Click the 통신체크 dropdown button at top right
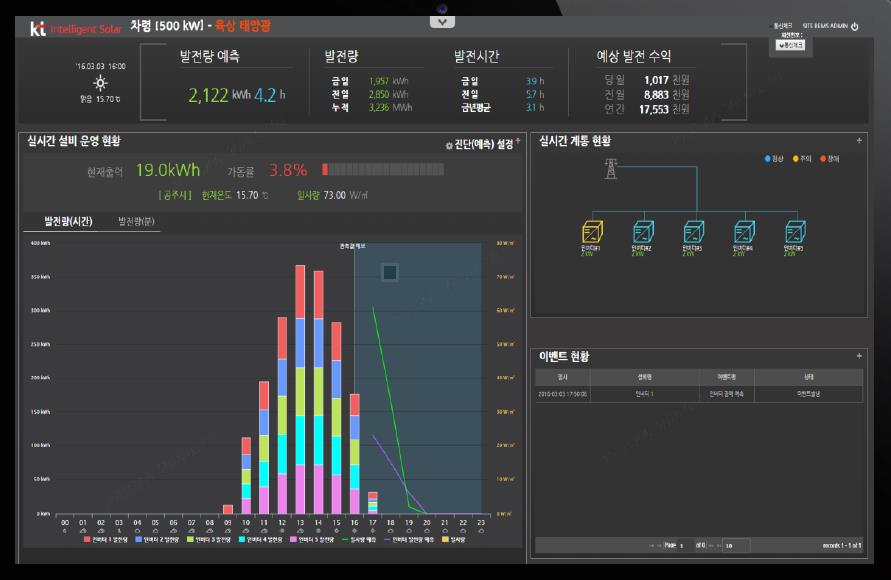This screenshot has height=580, width=891. pos(790,45)
